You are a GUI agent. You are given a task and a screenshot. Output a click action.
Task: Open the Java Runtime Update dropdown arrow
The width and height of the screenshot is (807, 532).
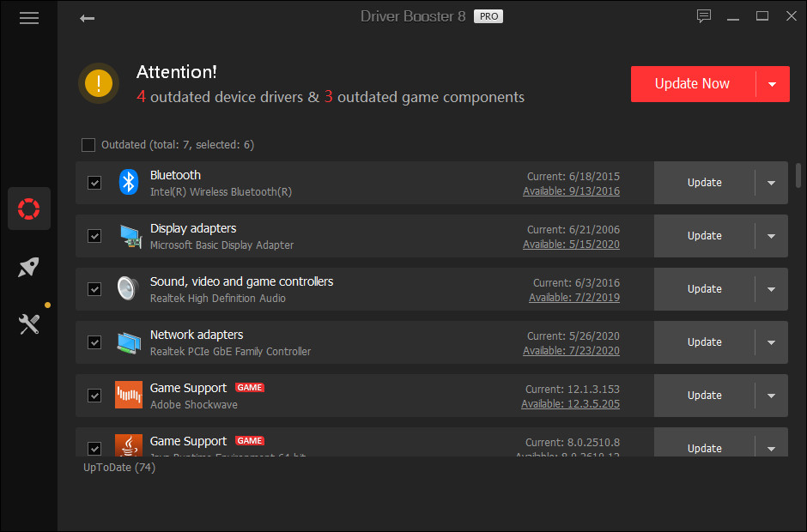pyautogui.click(x=771, y=449)
